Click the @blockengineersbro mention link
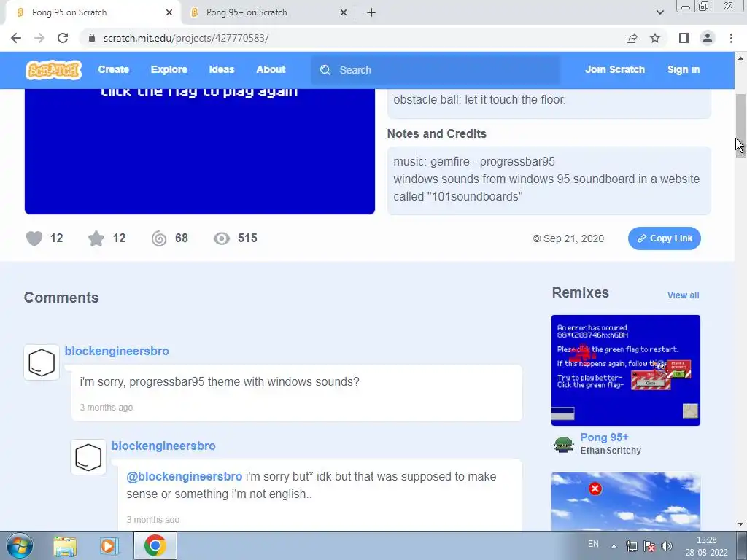This screenshot has width=747, height=560. click(x=185, y=477)
